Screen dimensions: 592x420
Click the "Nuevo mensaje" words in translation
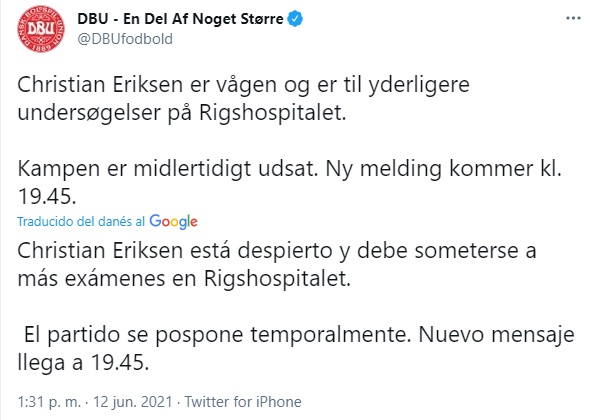click(x=496, y=335)
